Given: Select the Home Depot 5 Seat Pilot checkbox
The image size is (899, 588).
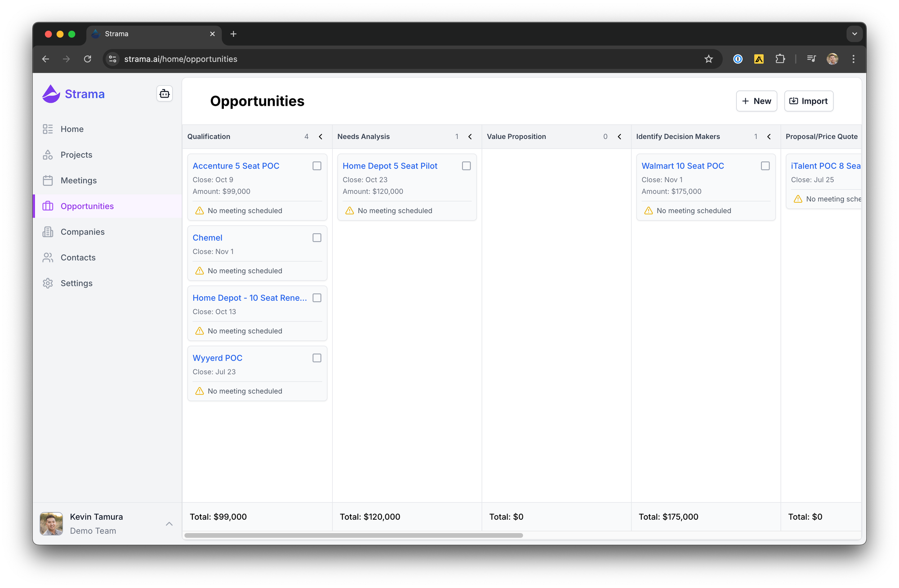Looking at the screenshot, I should point(467,166).
